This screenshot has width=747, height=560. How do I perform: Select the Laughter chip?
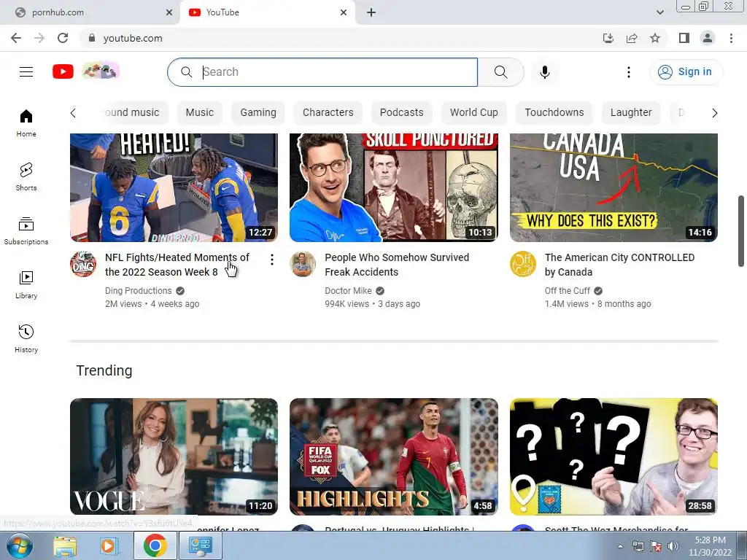pyautogui.click(x=631, y=112)
